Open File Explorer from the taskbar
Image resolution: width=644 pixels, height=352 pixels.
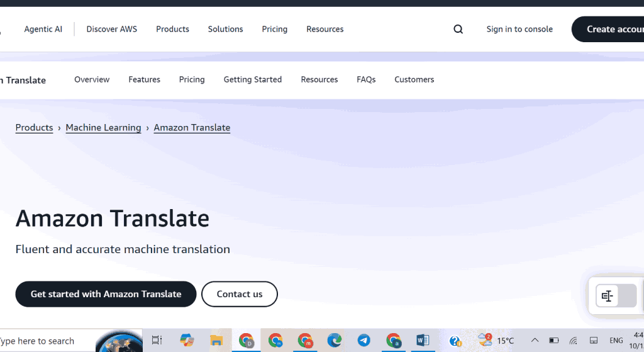[216, 341]
